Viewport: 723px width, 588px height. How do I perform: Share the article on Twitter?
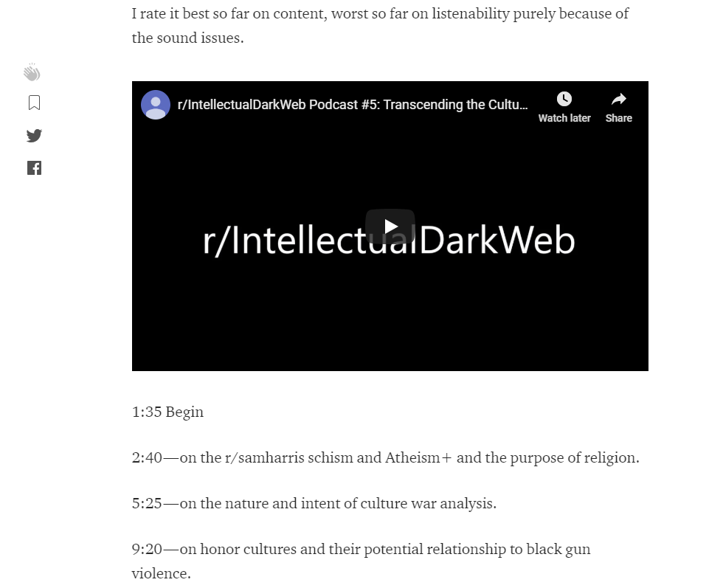point(34,136)
